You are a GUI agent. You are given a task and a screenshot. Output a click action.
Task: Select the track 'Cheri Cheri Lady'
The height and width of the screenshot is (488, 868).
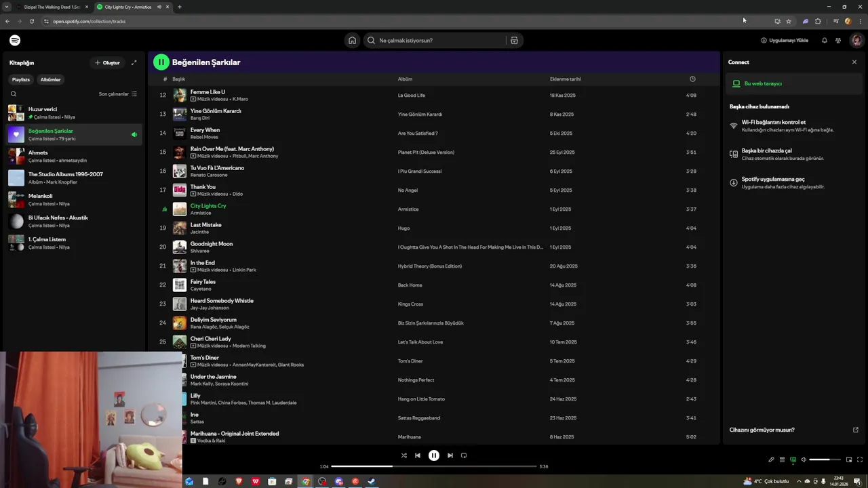click(211, 339)
